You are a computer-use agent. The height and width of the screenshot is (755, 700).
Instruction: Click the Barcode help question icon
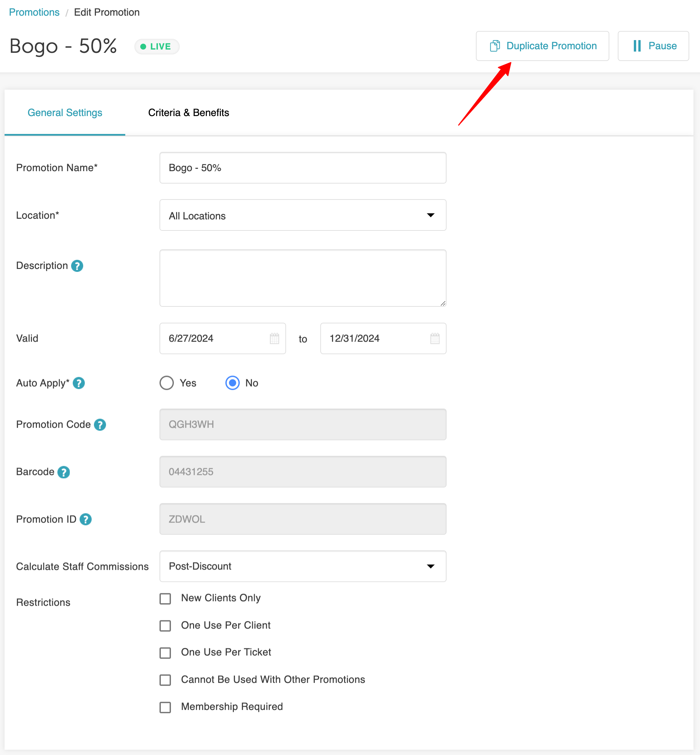point(64,472)
